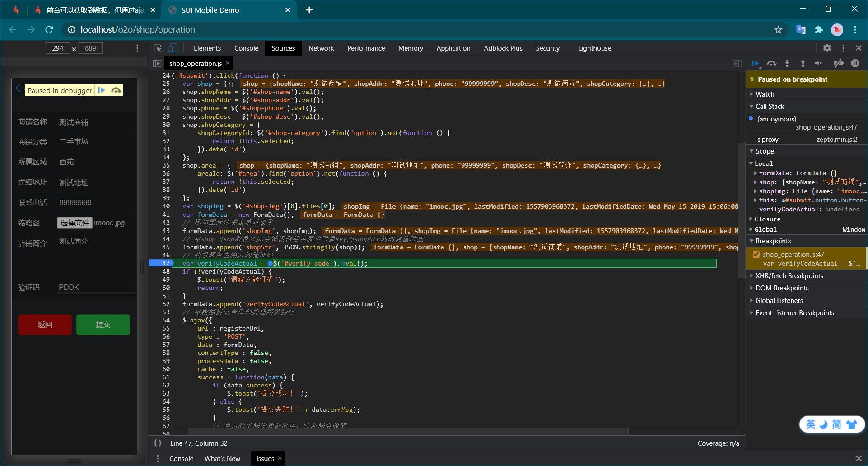
Task: Open the extensions puzzle icon
Action: [x=819, y=30]
